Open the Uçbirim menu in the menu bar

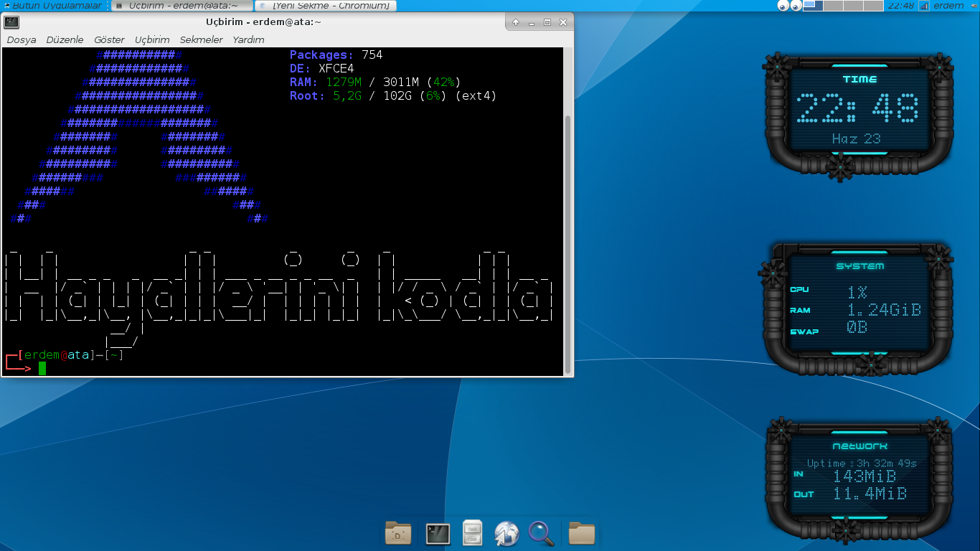point(152,39)
